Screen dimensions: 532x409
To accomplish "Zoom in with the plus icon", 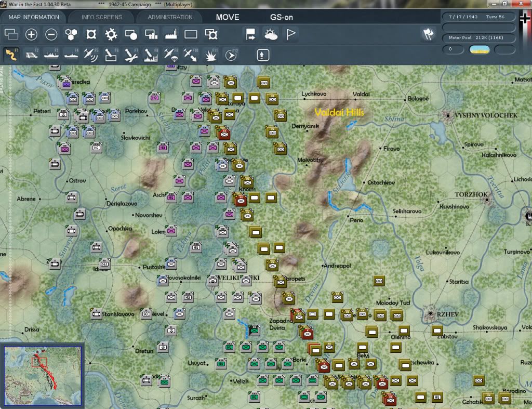I will click(31, 34).
